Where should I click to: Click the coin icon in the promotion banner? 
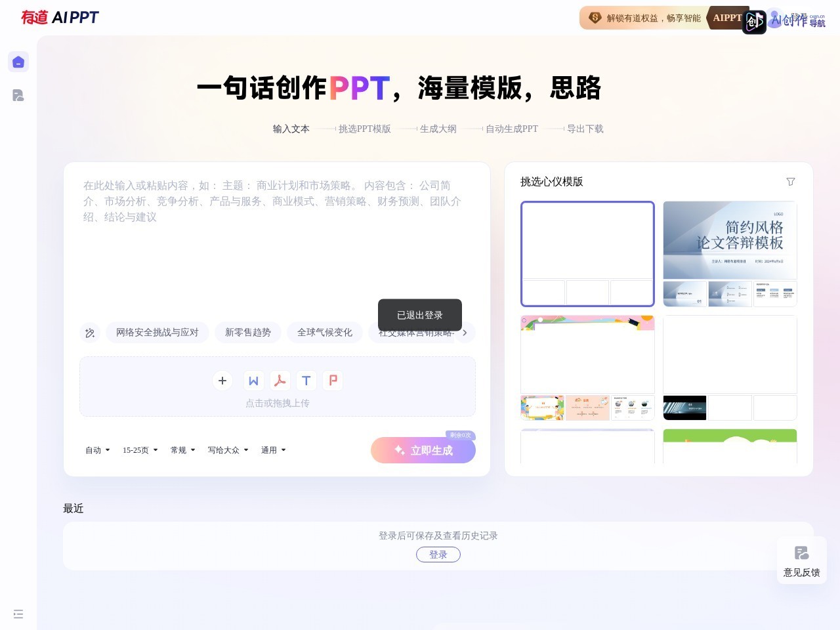[595, 18]
